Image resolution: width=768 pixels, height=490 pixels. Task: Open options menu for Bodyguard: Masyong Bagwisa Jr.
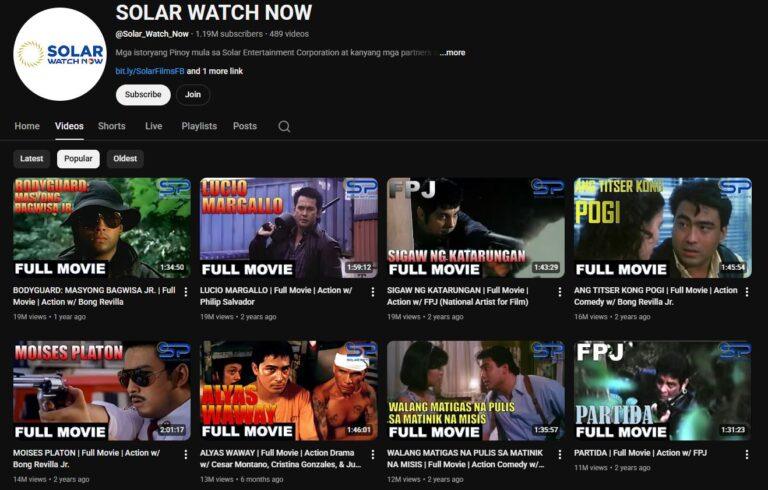pos(186,292)
